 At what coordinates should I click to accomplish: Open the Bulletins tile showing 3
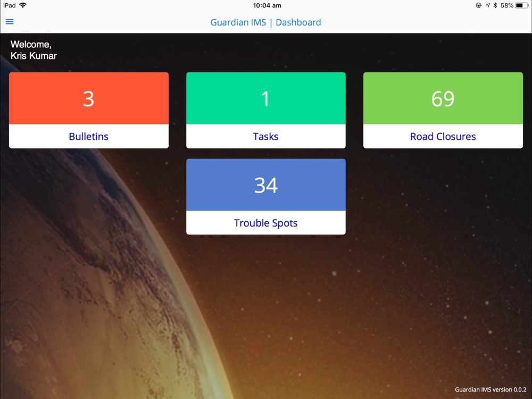pyautogui.click(x=88, y=110)
